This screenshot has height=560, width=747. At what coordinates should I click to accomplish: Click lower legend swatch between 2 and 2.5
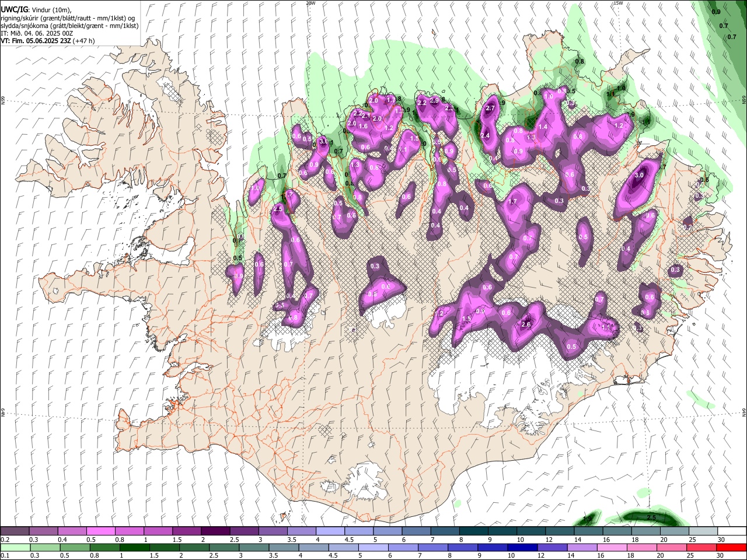tap(194, 547)
